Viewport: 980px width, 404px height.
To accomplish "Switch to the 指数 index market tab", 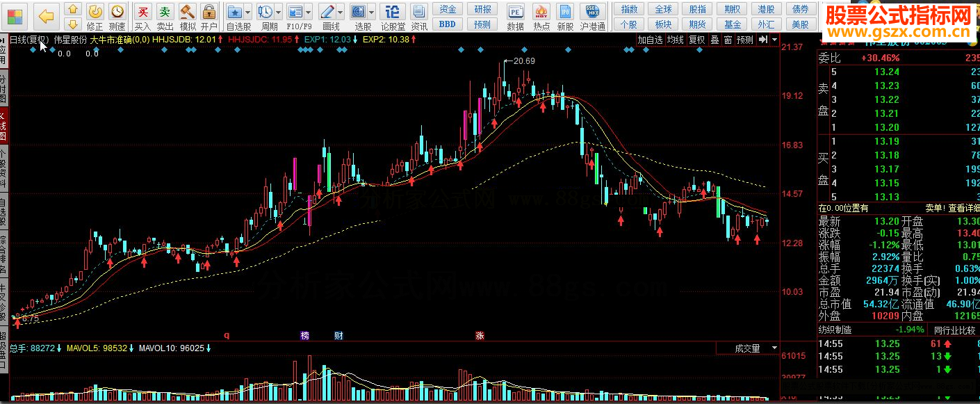I will [629, 9].
